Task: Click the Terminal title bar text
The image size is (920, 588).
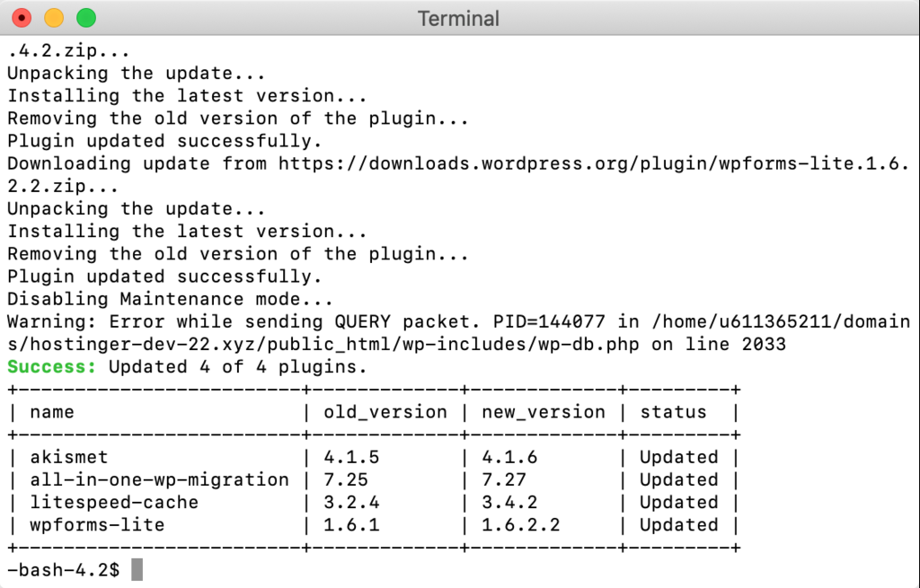Action: [458, 17]
